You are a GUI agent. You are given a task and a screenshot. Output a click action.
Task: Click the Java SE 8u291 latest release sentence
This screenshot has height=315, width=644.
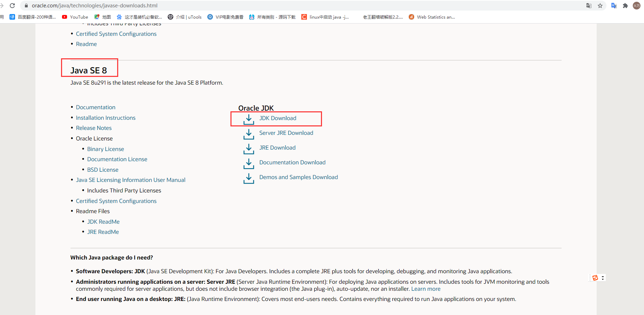pos(147,83)
